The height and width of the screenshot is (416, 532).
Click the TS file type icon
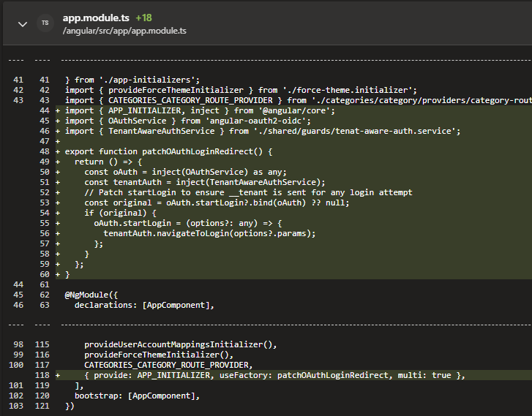coord(45,23)
